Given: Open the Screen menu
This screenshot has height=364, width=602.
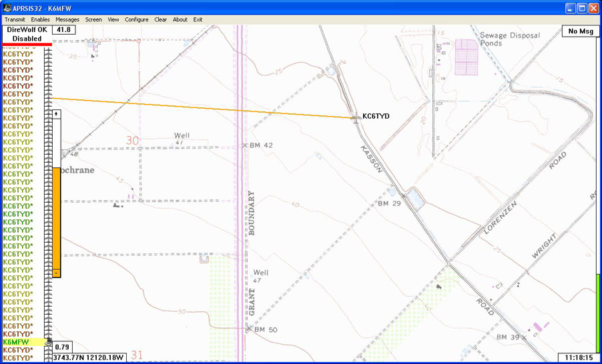Looking at the screenshot, I should pyautogui.click(x=93, y=19).
